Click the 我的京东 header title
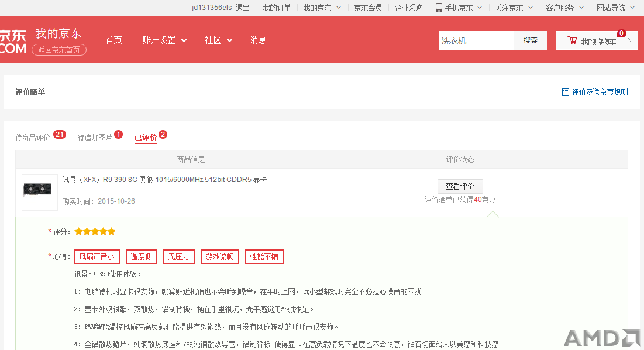 (x=58, y=33)
